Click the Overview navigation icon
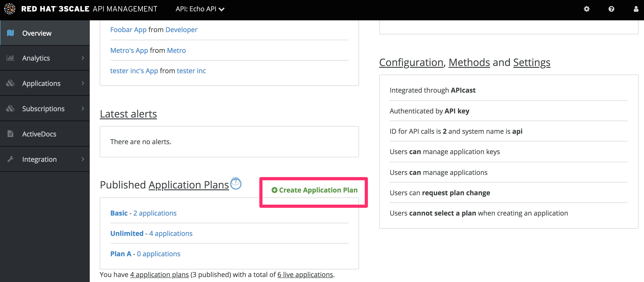 11,33
